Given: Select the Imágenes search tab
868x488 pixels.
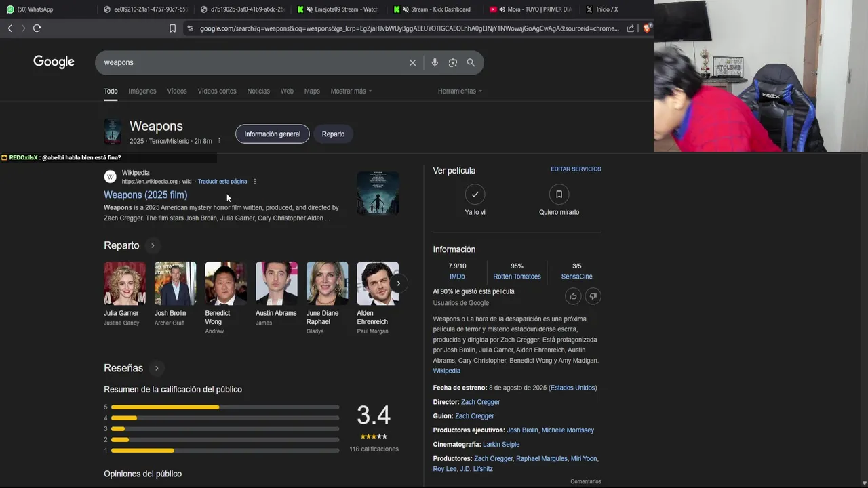Looking at the screenshot, I should pyautogui.click(x=142, y=91).
